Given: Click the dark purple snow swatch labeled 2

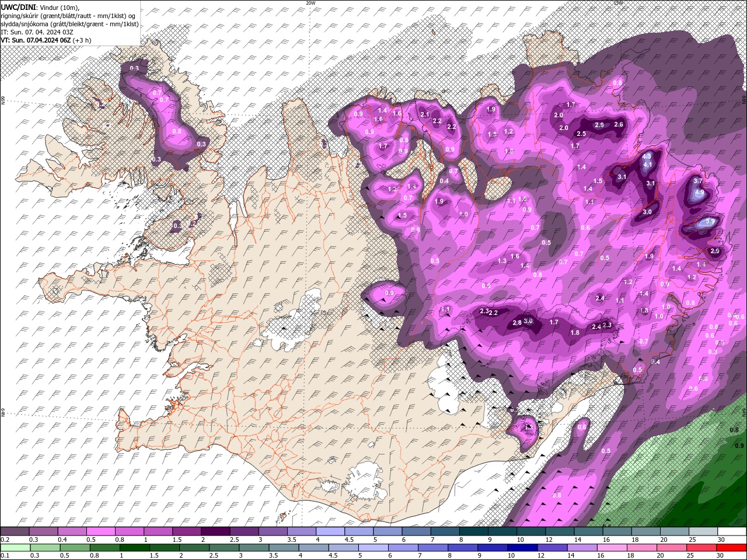Looking at the screenshot, I should (215, 531).
